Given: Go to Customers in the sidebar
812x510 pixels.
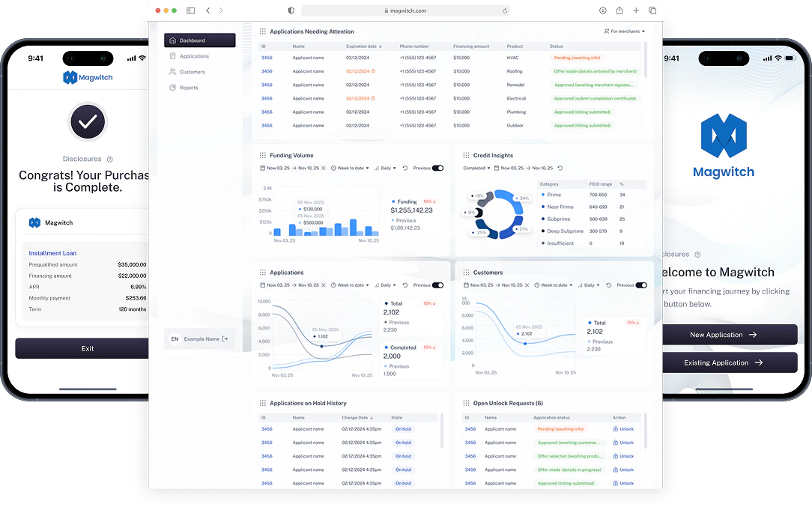Looking at the screenshot, I should click(192, 72).
